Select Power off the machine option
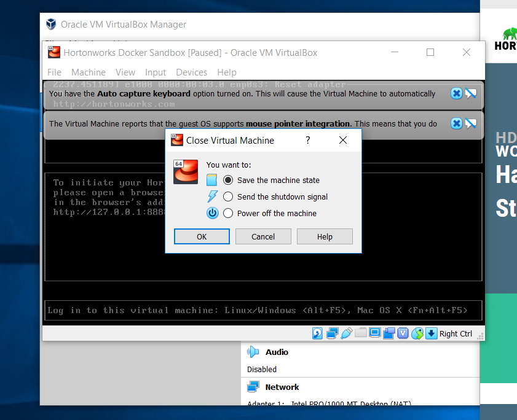The height and width of the screenshot is (420, 517). pyautogui.click(x=270, y=213)
